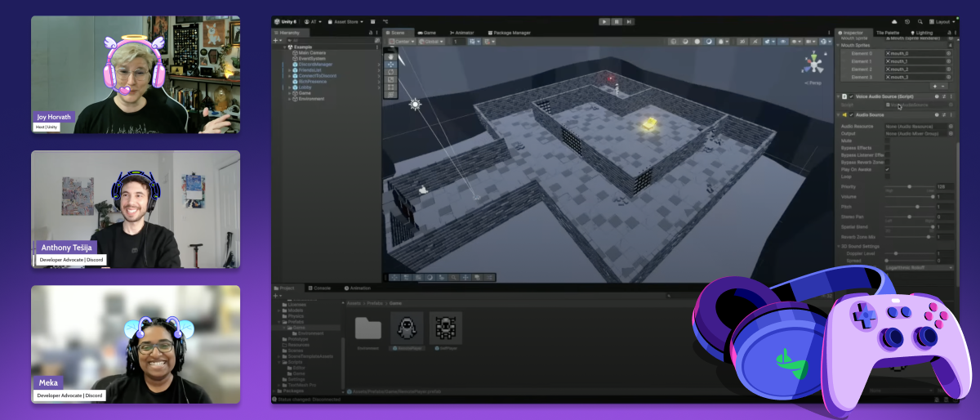980x420 pixels.
Task: Select the combined Transform tool
Action: 391,95
